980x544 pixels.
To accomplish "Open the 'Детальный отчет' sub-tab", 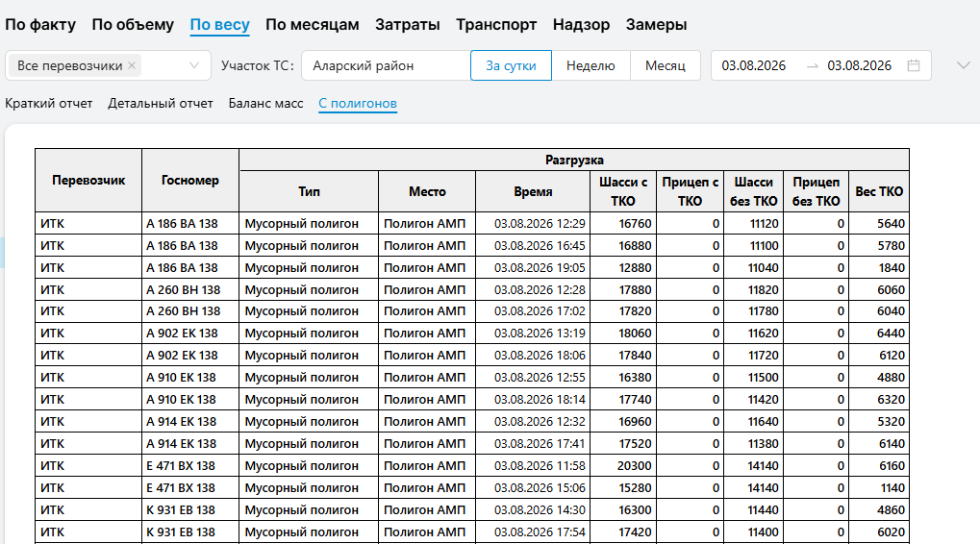I will tap(160, 103).
